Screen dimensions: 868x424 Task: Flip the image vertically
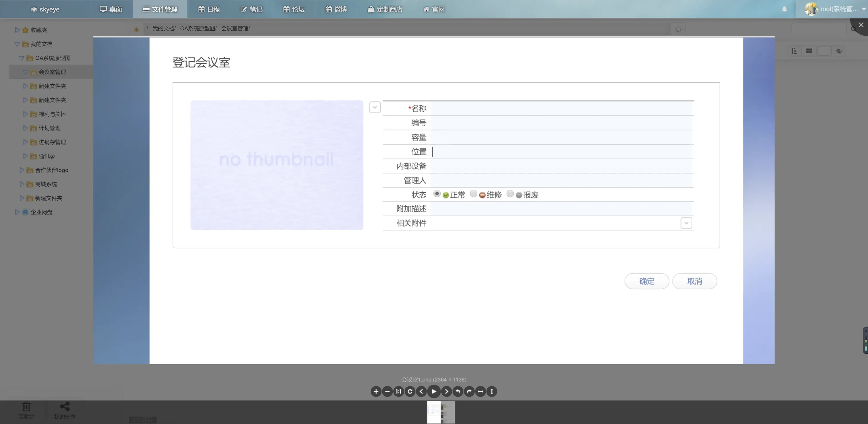point(492,391)
